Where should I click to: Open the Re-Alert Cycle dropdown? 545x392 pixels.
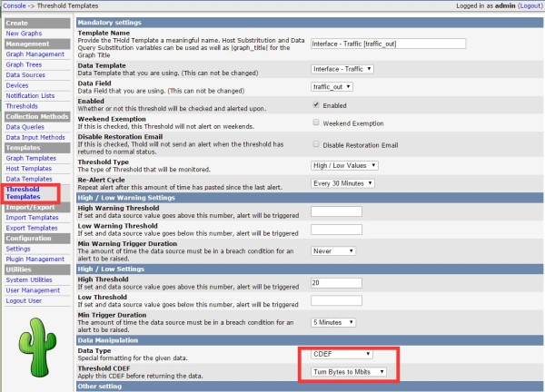(x=342, y=183)
